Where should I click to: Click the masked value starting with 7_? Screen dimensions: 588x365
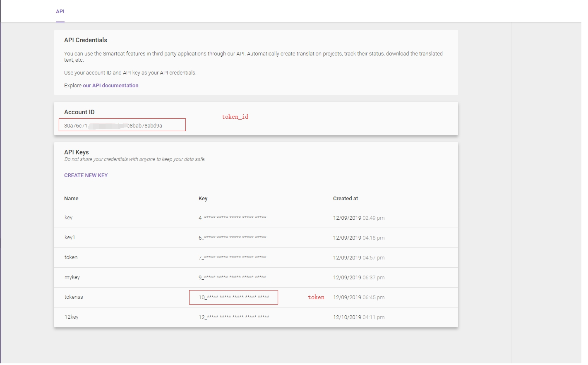(x=232, y=257)
